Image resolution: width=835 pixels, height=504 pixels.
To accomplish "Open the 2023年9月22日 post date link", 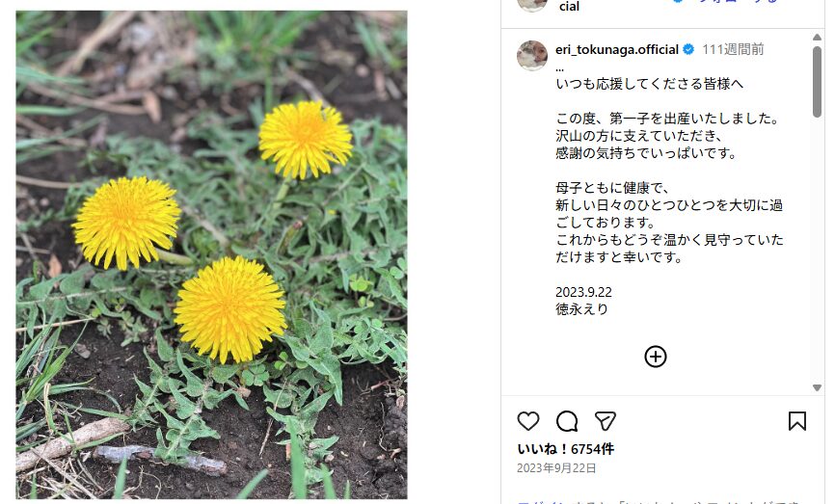I will pyautogui.click(x=556, y=468).
